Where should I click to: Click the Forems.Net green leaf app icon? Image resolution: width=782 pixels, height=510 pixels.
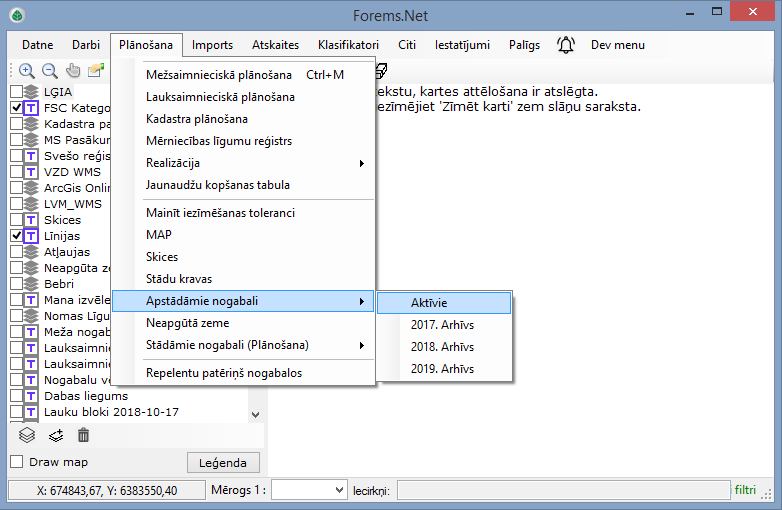17,15
